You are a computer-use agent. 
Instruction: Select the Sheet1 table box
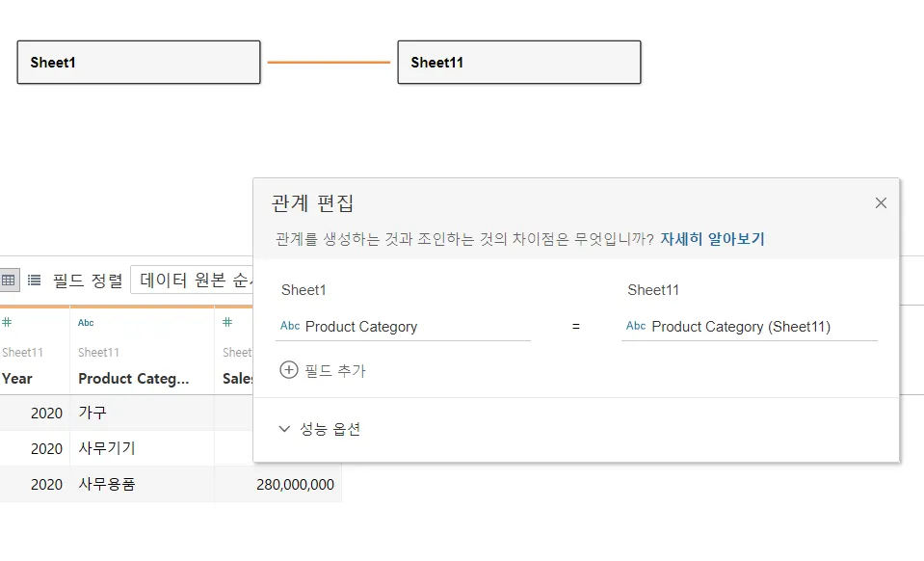[x=139, y=63]
